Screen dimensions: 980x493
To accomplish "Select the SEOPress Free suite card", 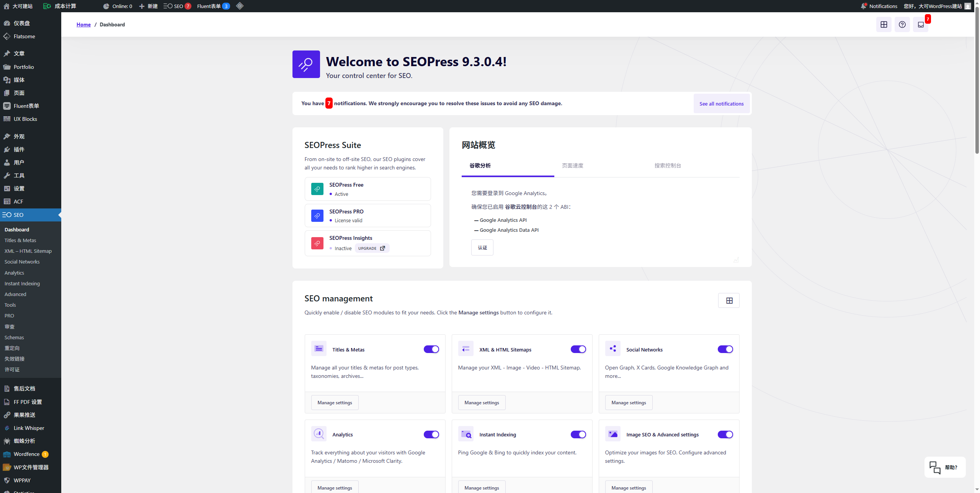I will [x=367, y=189].
